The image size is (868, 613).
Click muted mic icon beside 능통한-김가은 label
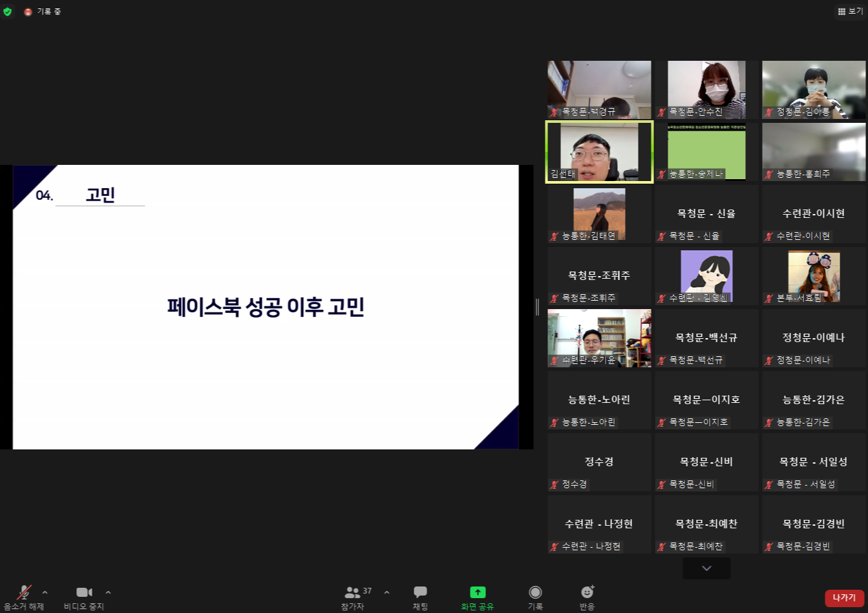click(769, 422)
